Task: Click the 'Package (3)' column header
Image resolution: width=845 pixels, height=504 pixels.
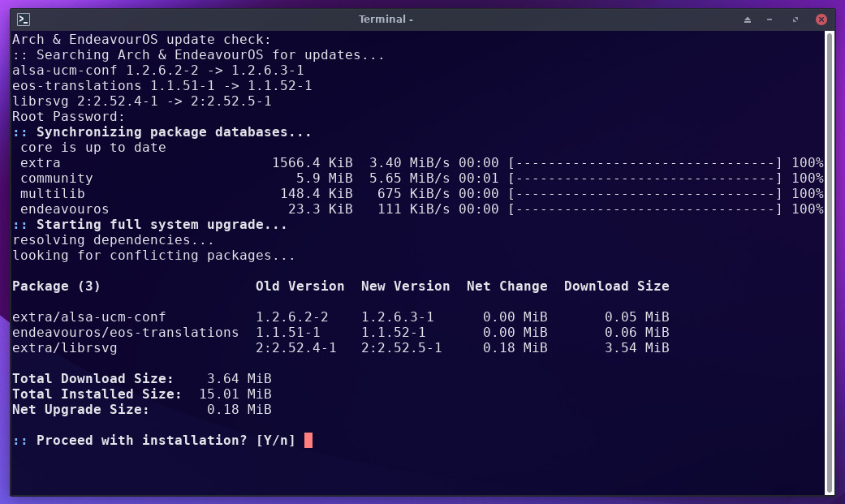Action: point(57,286)
